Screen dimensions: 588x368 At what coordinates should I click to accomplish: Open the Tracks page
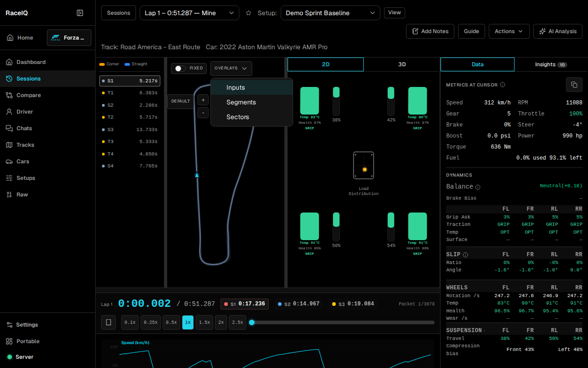(48, 145)
